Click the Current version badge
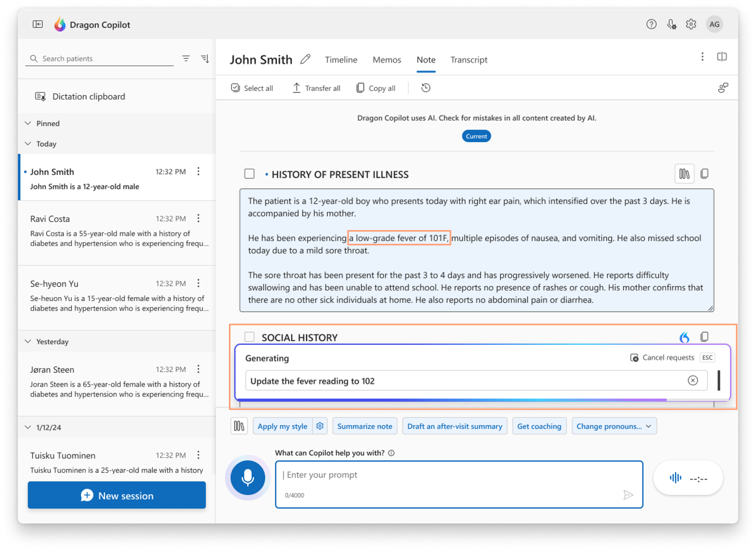 tap(476, 136)
